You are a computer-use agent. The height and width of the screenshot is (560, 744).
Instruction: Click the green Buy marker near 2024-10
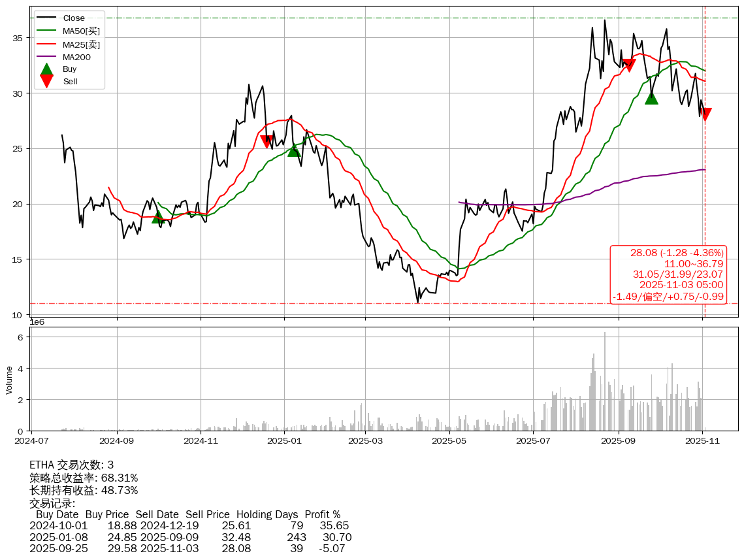[x=157, y=217]
